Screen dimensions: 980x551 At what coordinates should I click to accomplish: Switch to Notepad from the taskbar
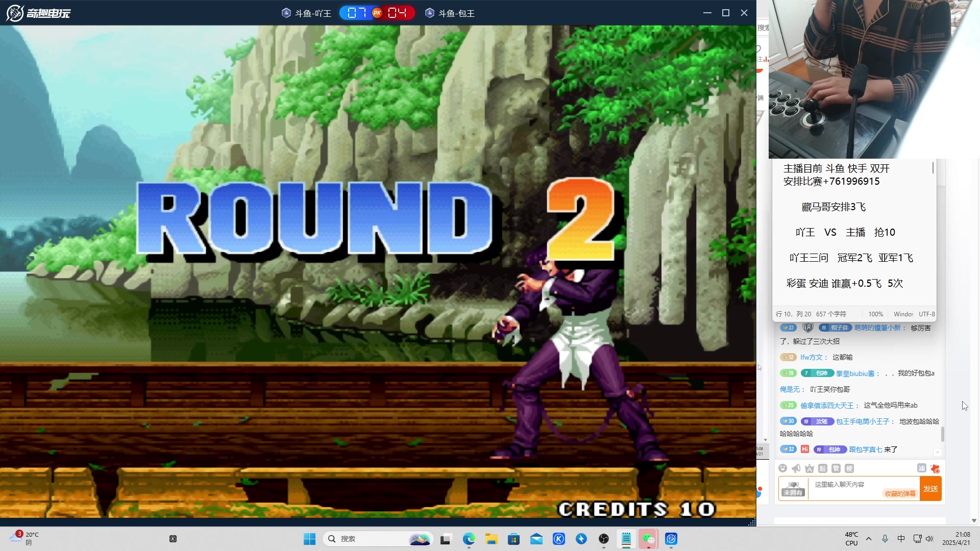tap(626, 539)
